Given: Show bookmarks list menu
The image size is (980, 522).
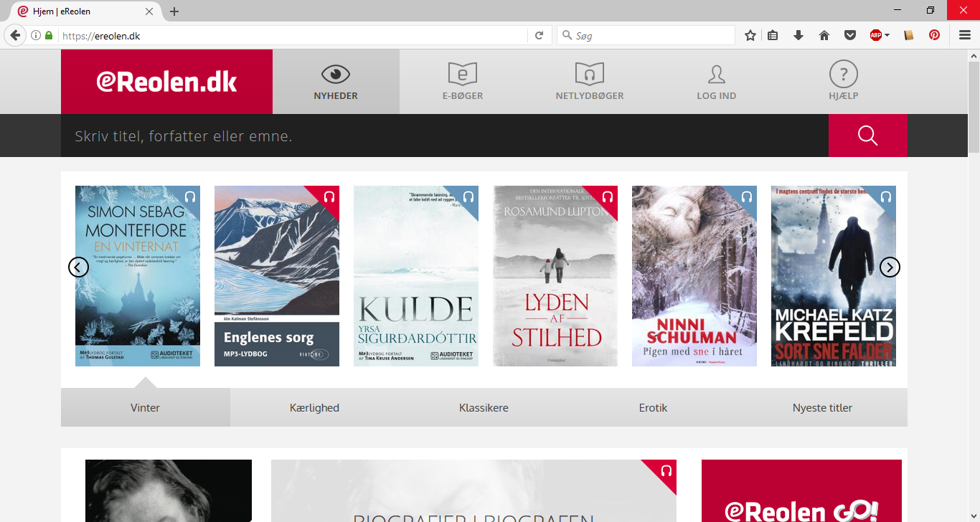Looking at the screenshot, I should click(773, 35).
